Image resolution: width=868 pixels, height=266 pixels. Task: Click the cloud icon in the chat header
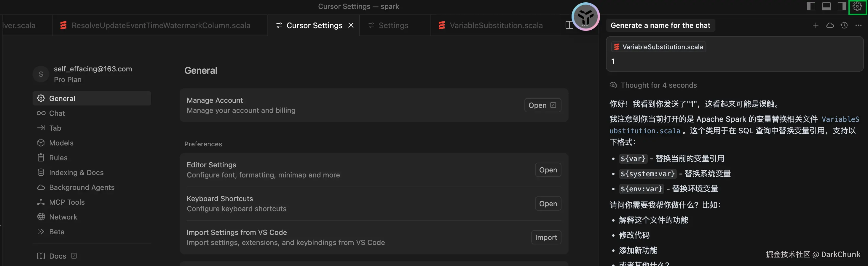click(830, 25)
